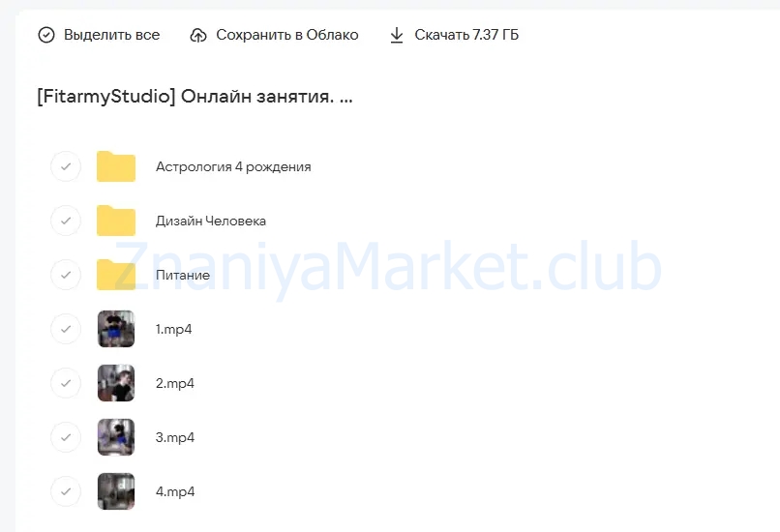Click the '[FitarmyStudio] Онлайн занятия. ...' title
This screenshot has width=780, height=532.
[x=195, y=97]
